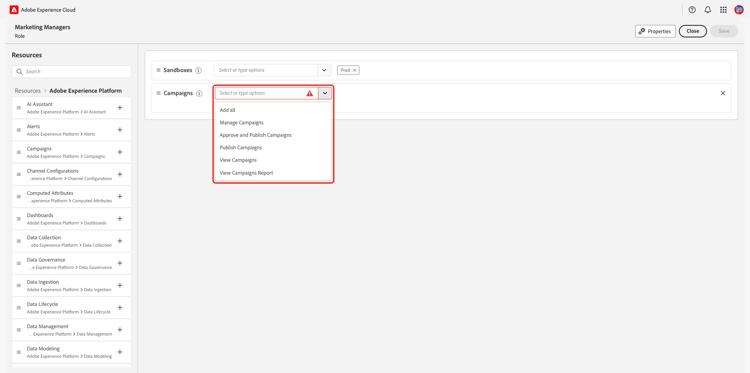Screen dimensions: 750x373
Task: Click the Campaigns options field
Action: tap(266, 93)
